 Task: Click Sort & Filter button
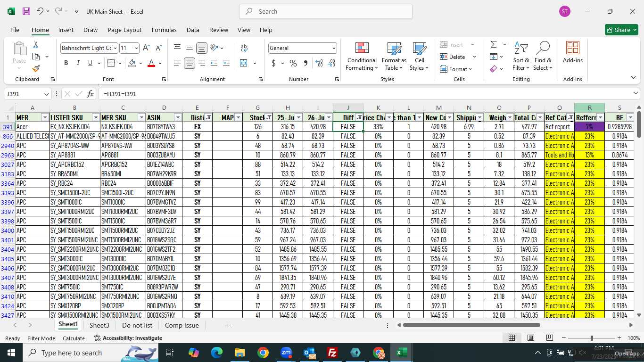coord(521,57)
